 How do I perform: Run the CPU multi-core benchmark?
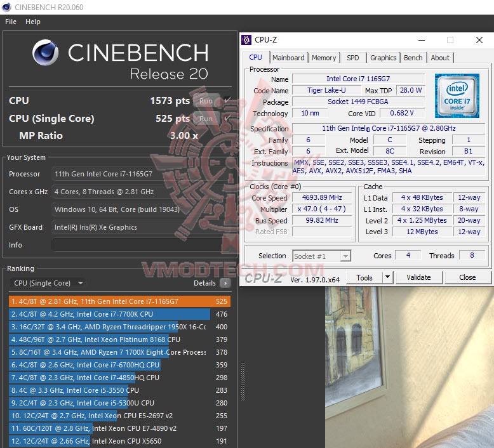206,101
